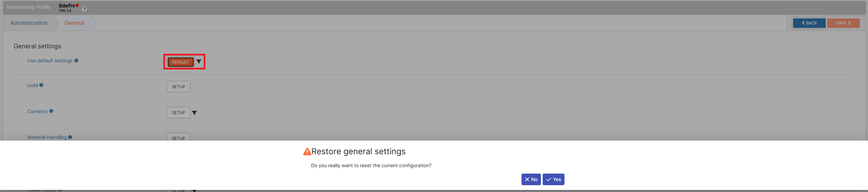Open Membership Profile in top bar
Screen dimensions: 868x192
point(28,7)
